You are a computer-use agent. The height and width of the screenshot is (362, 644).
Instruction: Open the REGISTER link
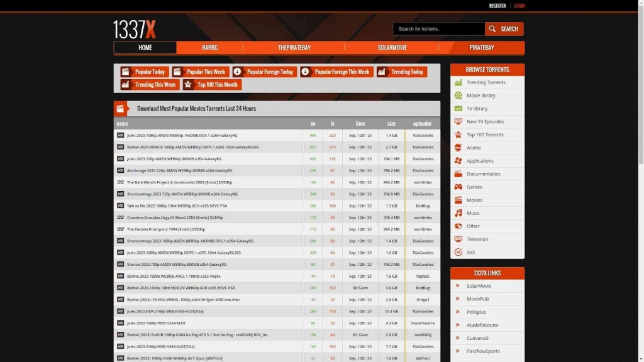click(x=497, y=6)
